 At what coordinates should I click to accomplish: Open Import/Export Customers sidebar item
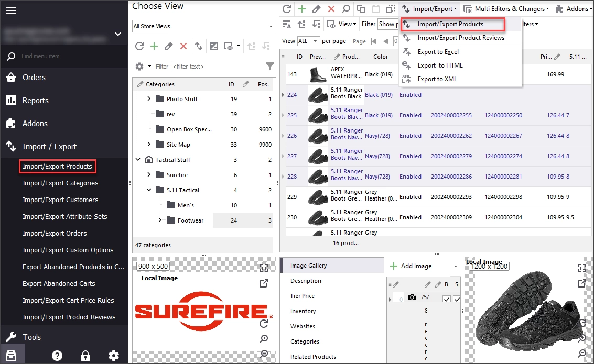coord(60,200)
